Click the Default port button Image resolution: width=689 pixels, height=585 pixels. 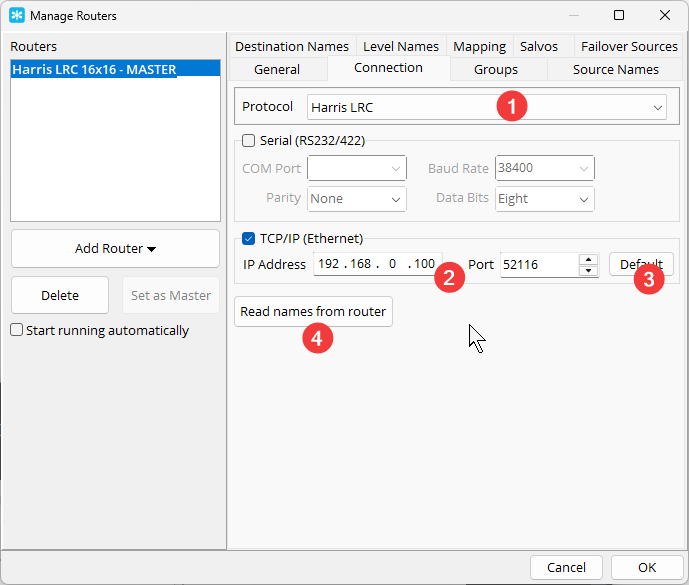click(x=641, y=264)
